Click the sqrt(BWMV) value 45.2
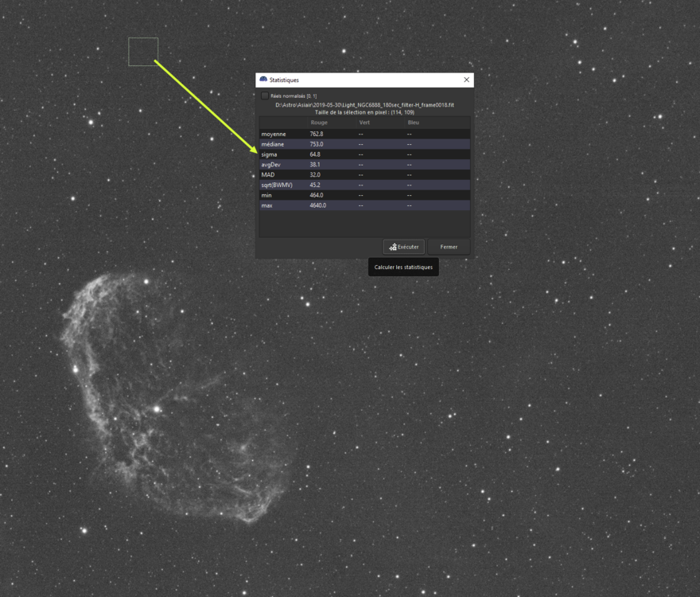Screen dimensions: 700x597 (x=315, y=185)
